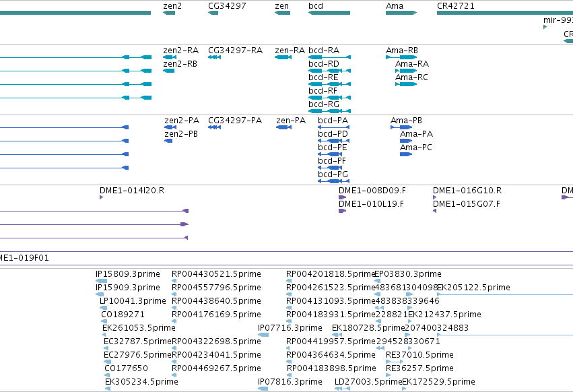This screenshot has width=573, height=392.
Task: Select the Ama gene label
Action: coord(395,6)
